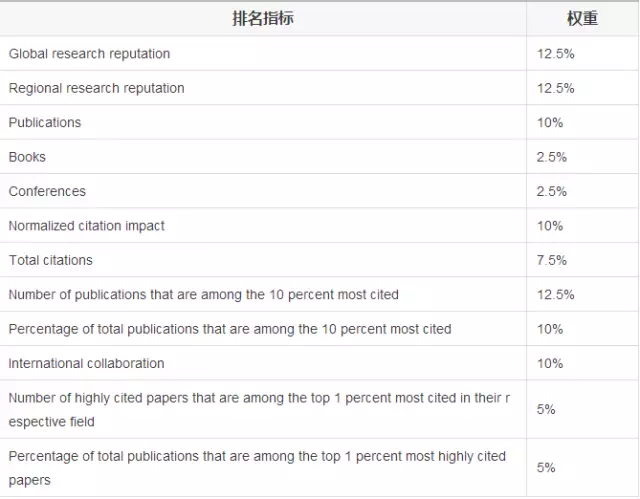Select Number of publications 10 percent most cited
The width and height of the screenshot is (640, 499).
tap(204, 294)
